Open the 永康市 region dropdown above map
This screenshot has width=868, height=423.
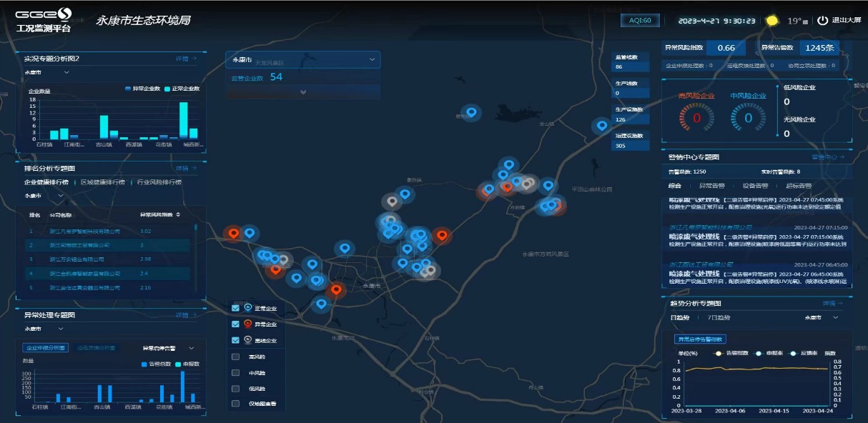(x=372, y=61)
